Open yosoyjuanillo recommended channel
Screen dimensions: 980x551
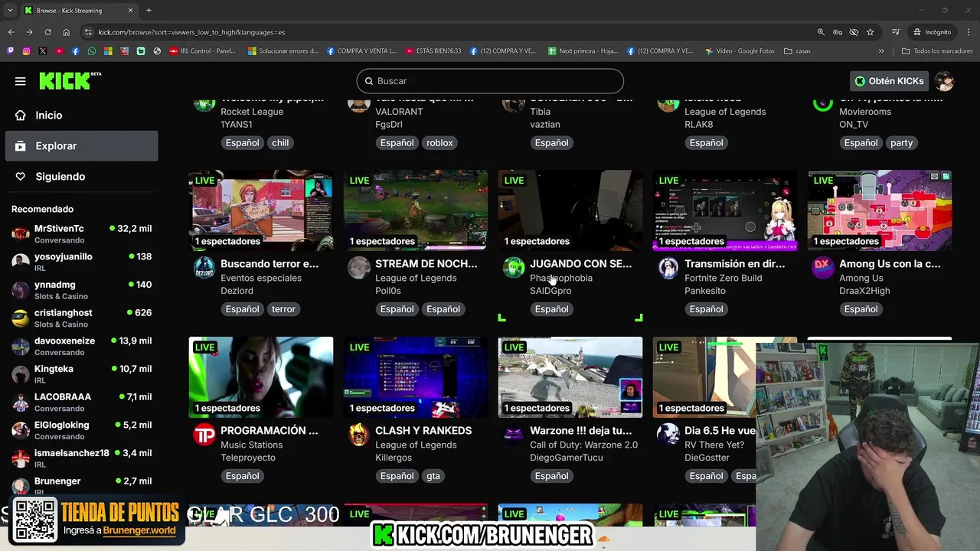[x=81, y=262]
